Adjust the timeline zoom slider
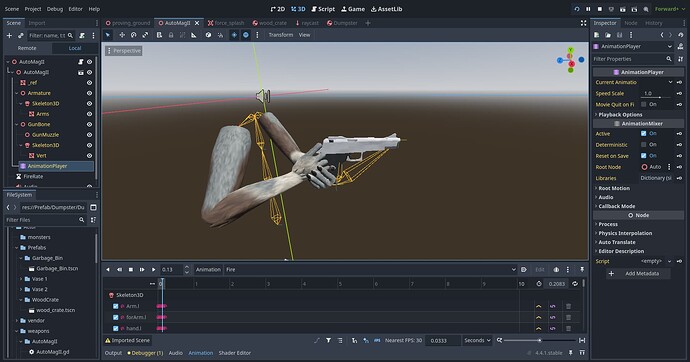The width and height of the screenshot is (690, 362). (540, 340)
